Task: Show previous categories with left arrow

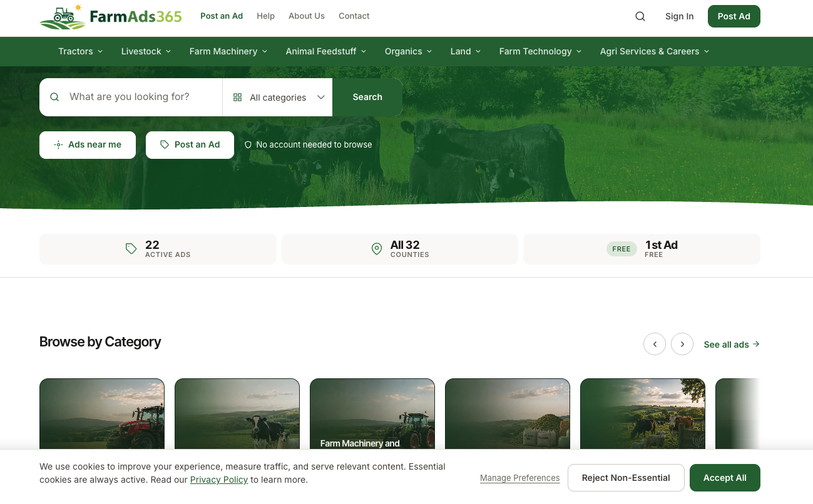Action: [655, 344]
